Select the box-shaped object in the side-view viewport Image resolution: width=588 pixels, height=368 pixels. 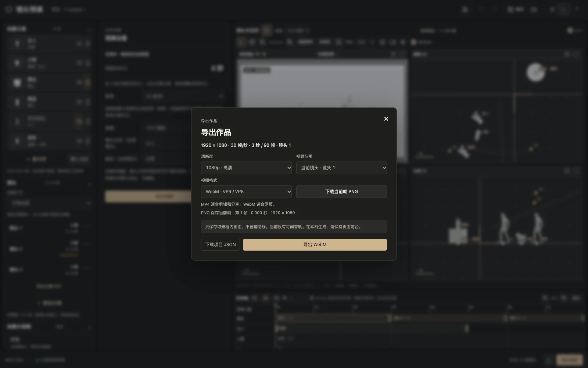point(458,232)
